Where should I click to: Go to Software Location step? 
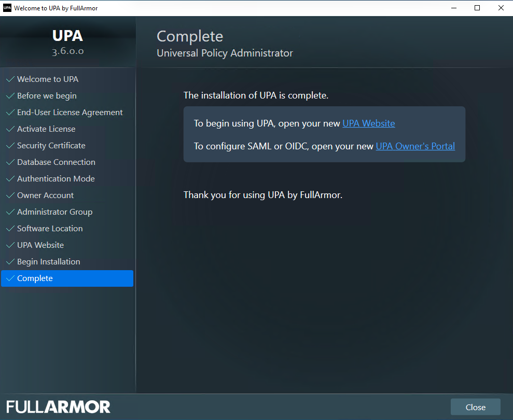click(50, 229)
